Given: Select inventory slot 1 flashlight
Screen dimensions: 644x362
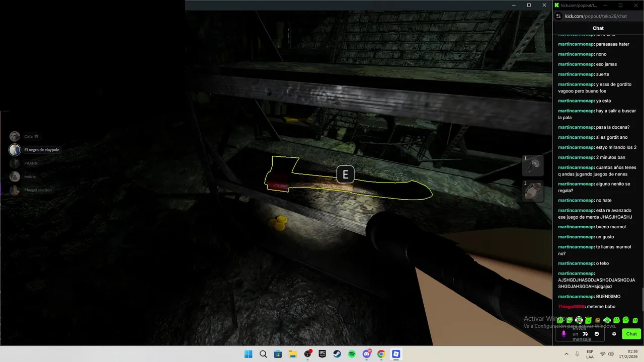Looking at the screenshot, I should click(x=533, y=165).
